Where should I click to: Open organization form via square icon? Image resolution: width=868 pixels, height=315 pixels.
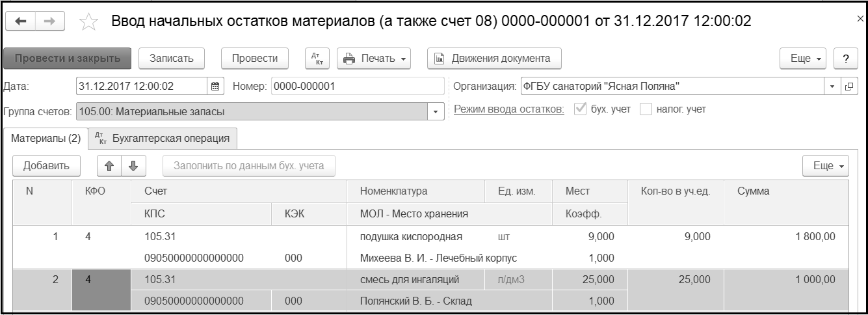[x=847, y=87]
